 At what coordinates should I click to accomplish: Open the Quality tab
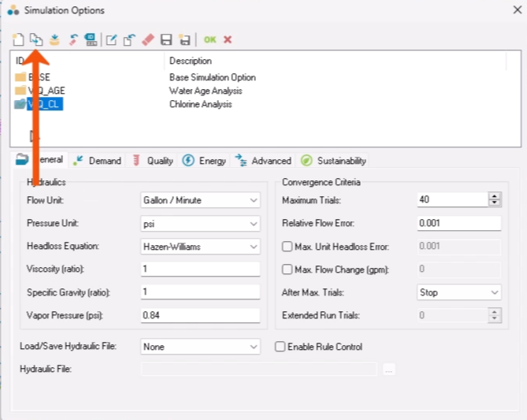click(x=153, y=161)
